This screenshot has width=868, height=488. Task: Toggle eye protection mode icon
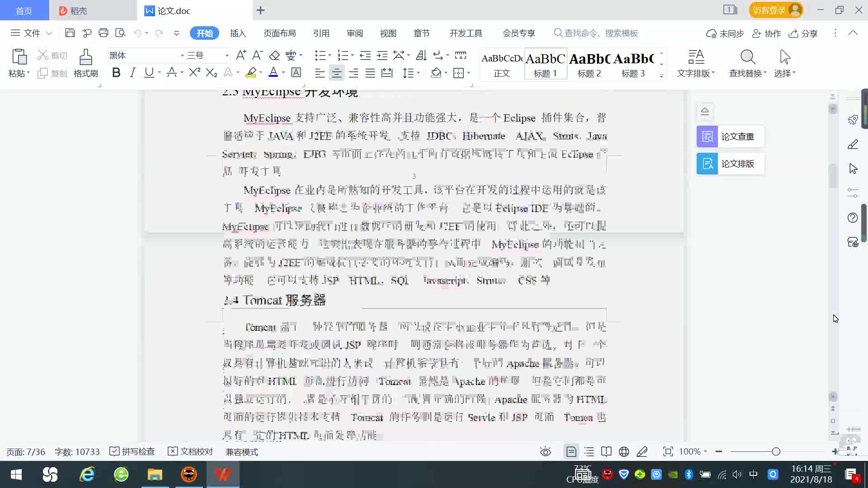coord(546,452)
